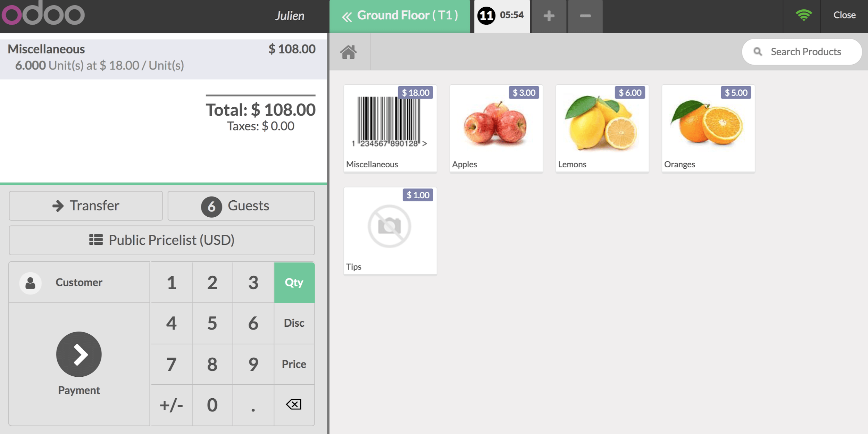Viewport: 868px width, 434px height.
Task: Click the add order plus icon
Action: tap(549, 15)
